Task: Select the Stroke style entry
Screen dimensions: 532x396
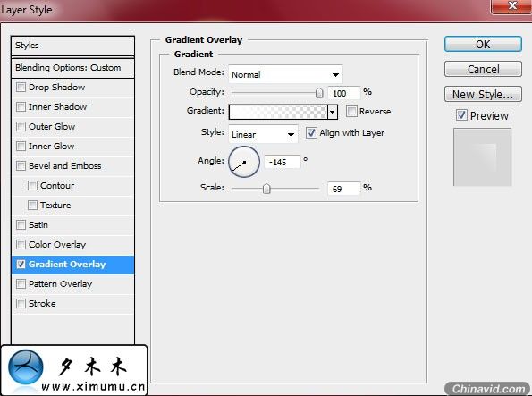Action: point(73,303)
